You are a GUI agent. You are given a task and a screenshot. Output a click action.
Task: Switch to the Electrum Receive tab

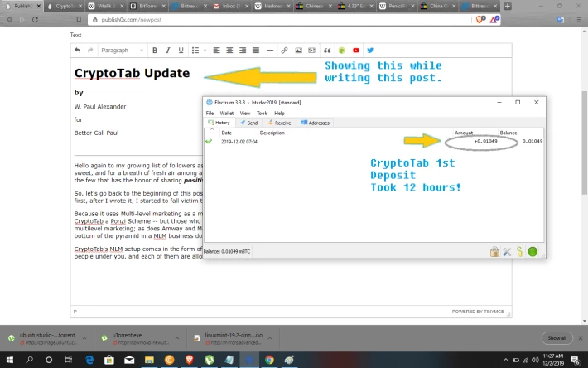279,123
